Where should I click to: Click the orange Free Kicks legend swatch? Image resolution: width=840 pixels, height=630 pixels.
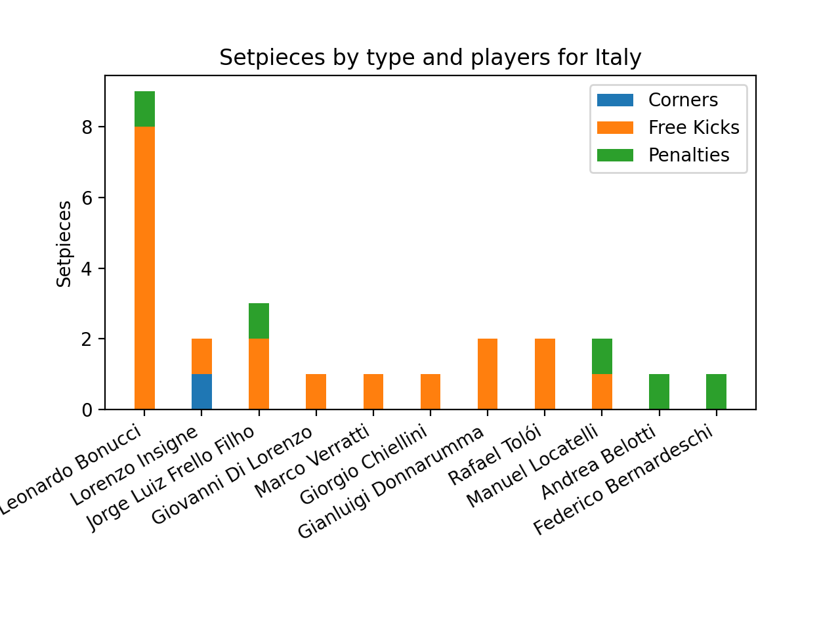[615, 128]
